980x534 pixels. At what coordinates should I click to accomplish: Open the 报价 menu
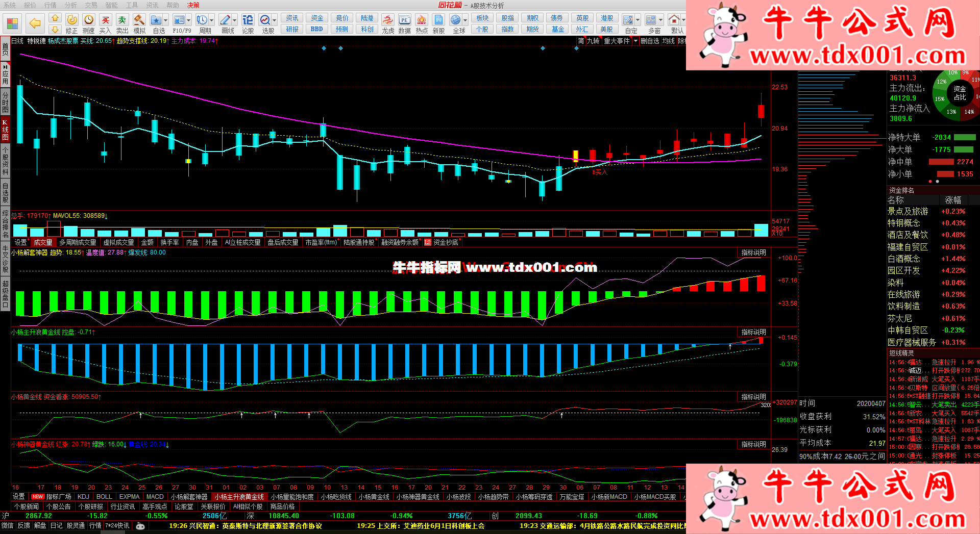[x=30, y=5]
